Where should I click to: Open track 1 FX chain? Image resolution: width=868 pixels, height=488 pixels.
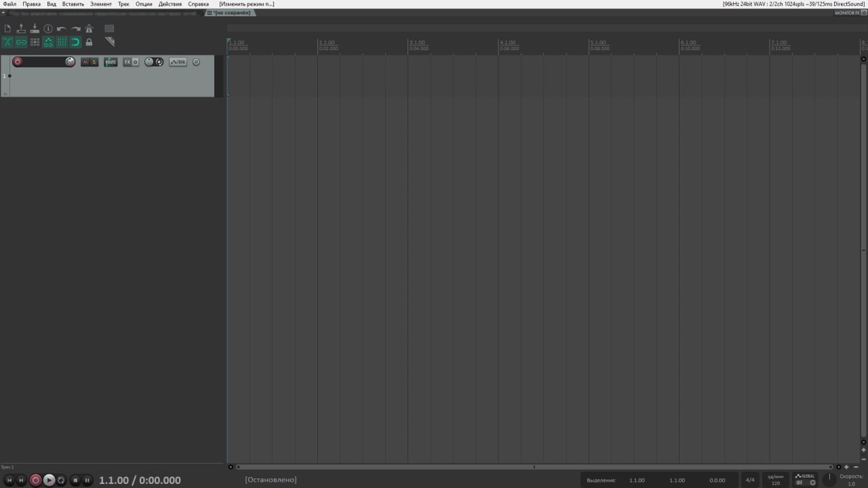tap(127, 62)
